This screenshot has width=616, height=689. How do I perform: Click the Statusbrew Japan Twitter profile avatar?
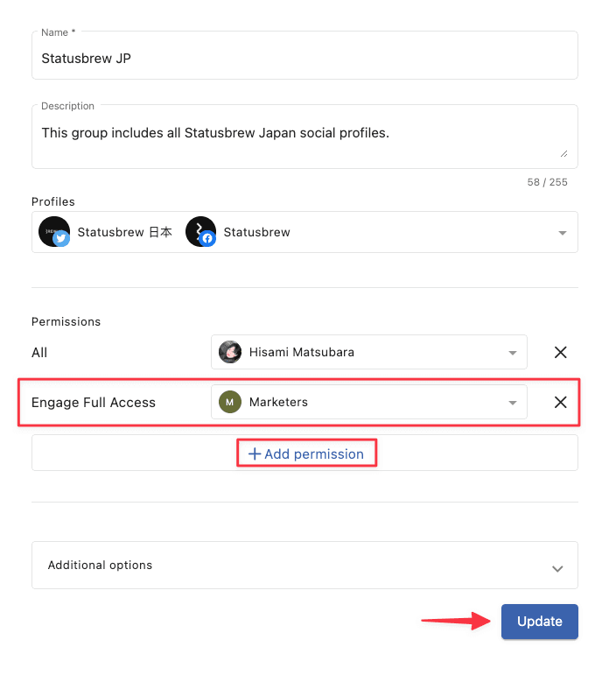54,232
